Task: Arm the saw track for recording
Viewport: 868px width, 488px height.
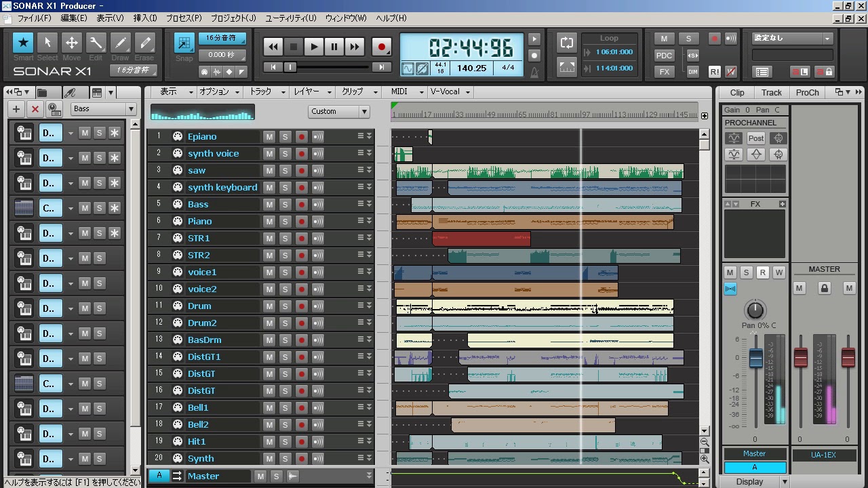Action: point(302,170)
